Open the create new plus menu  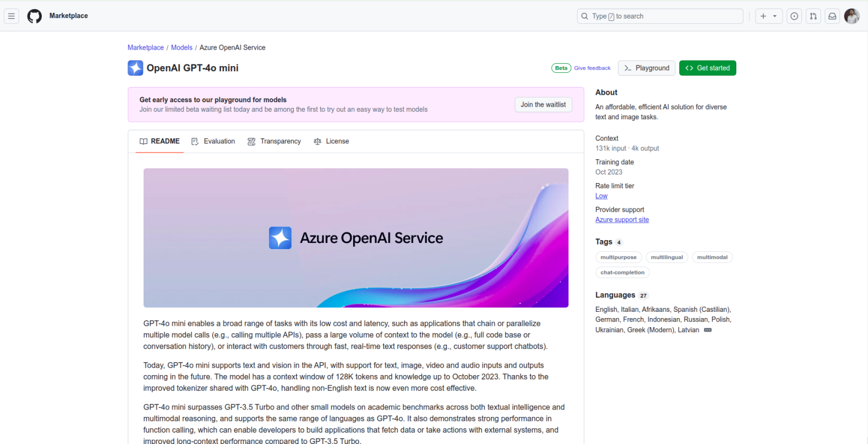click(769, 16)
